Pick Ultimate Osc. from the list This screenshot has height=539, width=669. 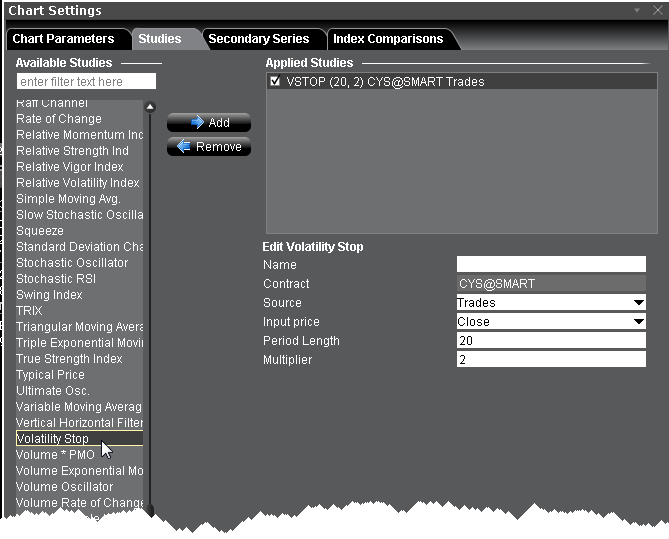coord(53,391)
